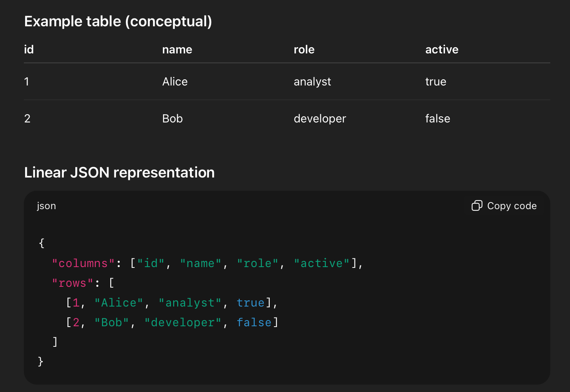This screenshot has width=570, height=392.
Task: Click the closing curly brace in the code
Action: click(x=41, y=362)
